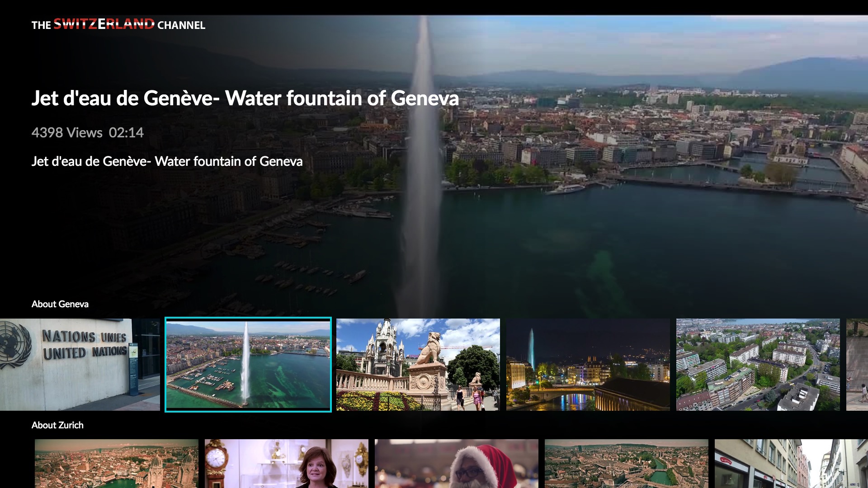
Task: Open the Zurich street buildings thumbnail
Action: pos(791,463)
